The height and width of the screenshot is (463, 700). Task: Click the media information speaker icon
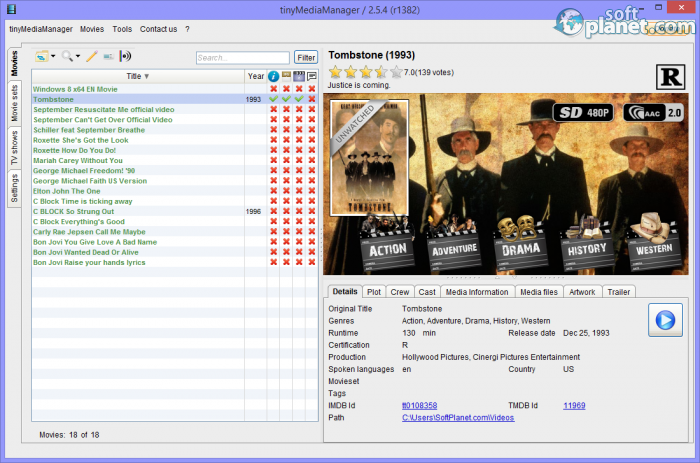pos(125,56)
